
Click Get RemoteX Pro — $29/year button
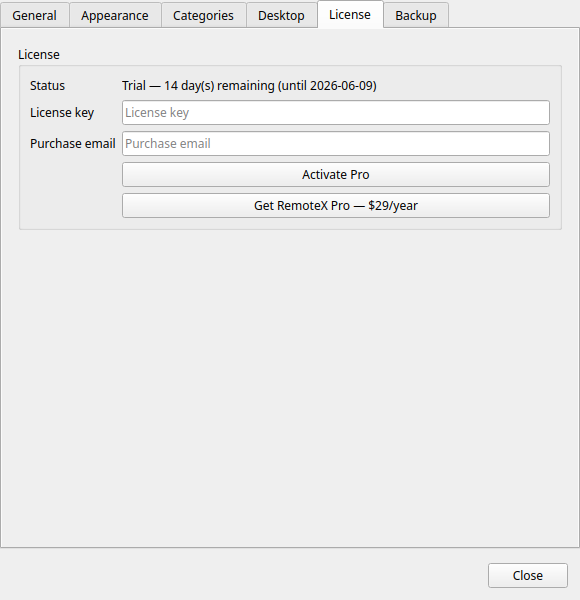336,205
